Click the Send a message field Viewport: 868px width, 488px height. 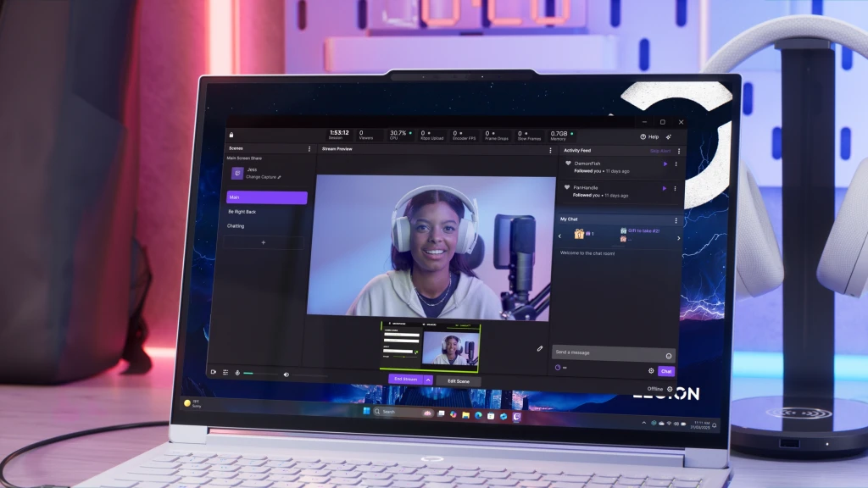coord(606,352)
